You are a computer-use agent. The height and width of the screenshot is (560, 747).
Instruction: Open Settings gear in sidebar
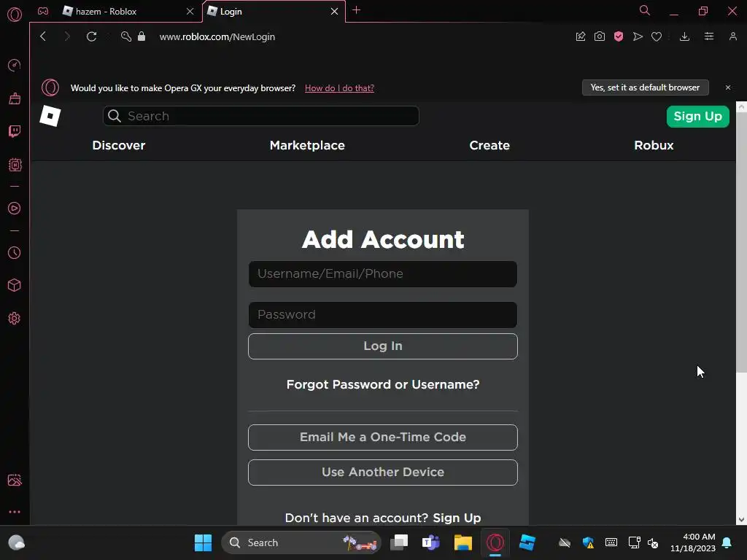click(x=15, y=318)
